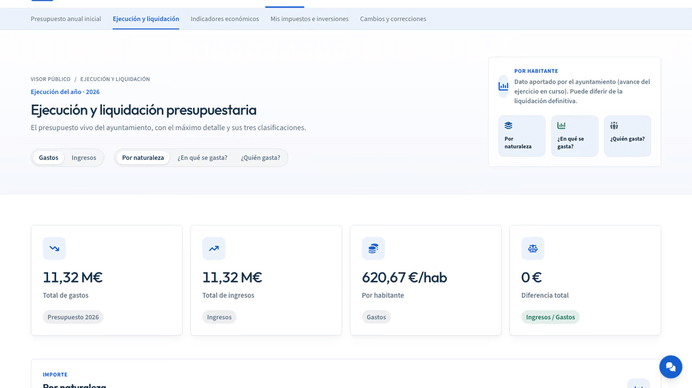Image resolution: width=692 pixels, height=388 pixels.
Task: Select the Por naturaleza classification pill
Action: pos(143,158)
